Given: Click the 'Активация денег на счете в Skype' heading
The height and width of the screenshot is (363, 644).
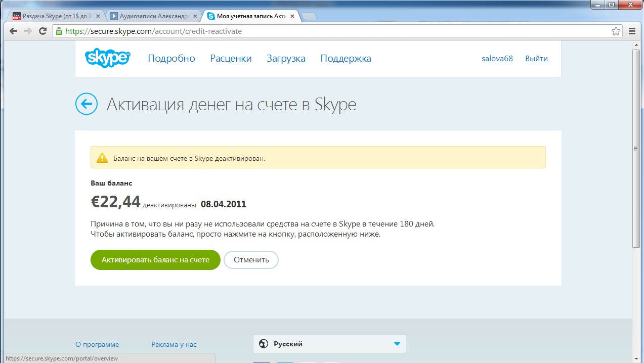Looking at the screenshot, I should 231,105.
